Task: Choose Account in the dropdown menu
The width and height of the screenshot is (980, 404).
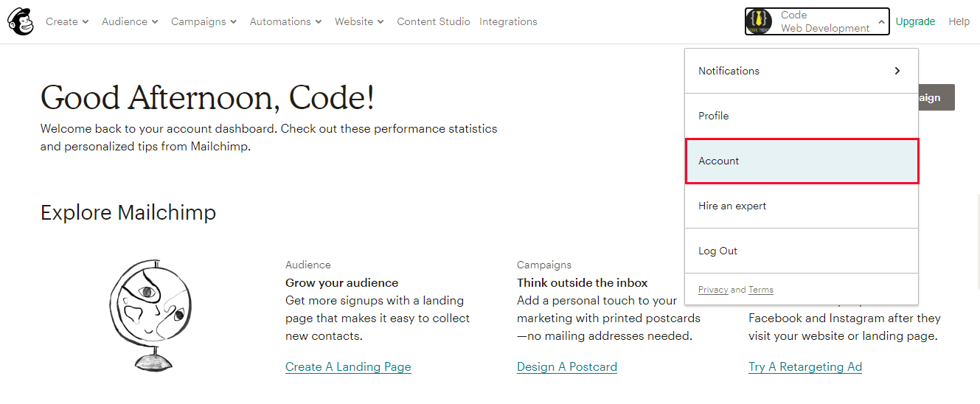Action: point(802,161)
